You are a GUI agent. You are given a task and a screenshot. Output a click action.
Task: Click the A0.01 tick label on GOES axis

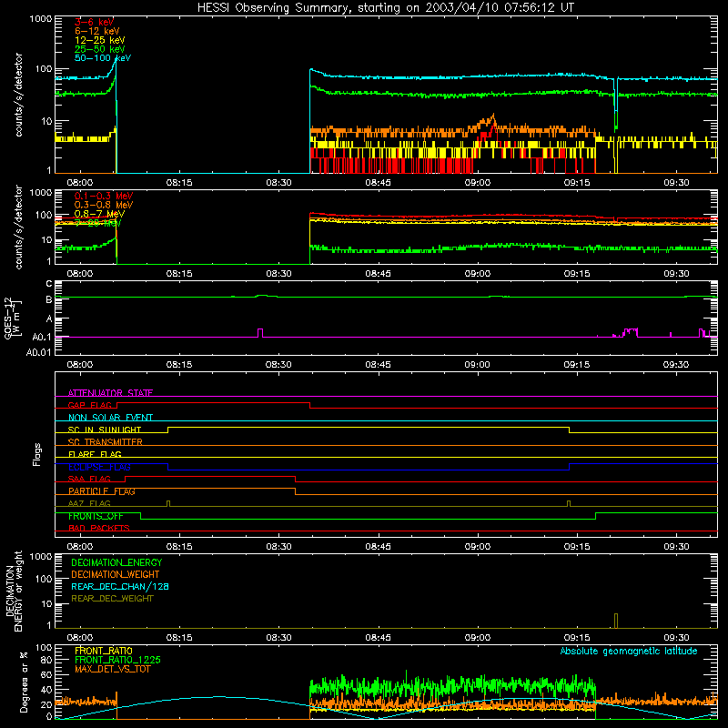coord(39,353)
